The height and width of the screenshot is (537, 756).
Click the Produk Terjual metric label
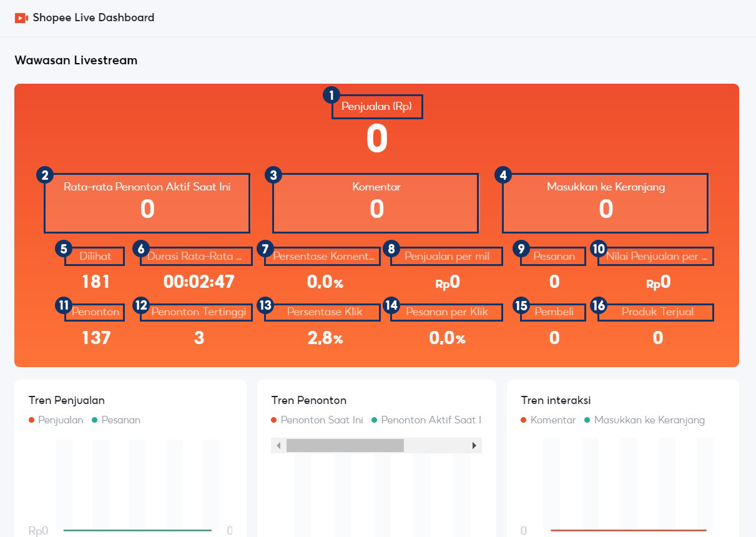point(656,312)
